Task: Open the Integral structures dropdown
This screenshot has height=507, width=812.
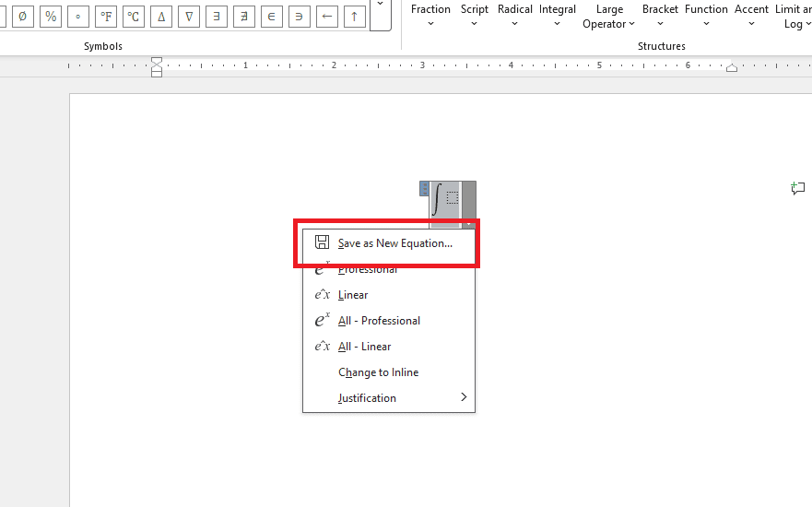Action: coord(558,16)
